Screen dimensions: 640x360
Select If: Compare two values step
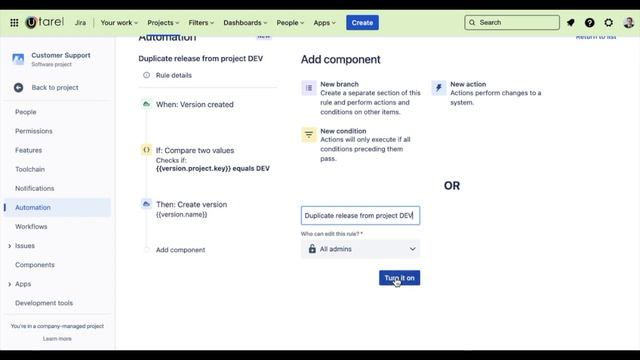(x=195, y=151)
